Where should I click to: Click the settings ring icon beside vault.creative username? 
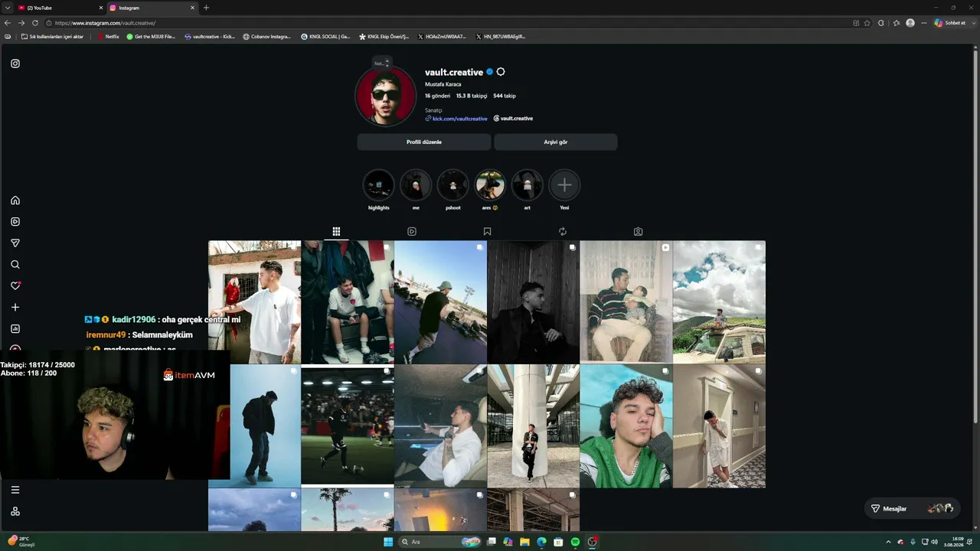click(x=501, y=72)
